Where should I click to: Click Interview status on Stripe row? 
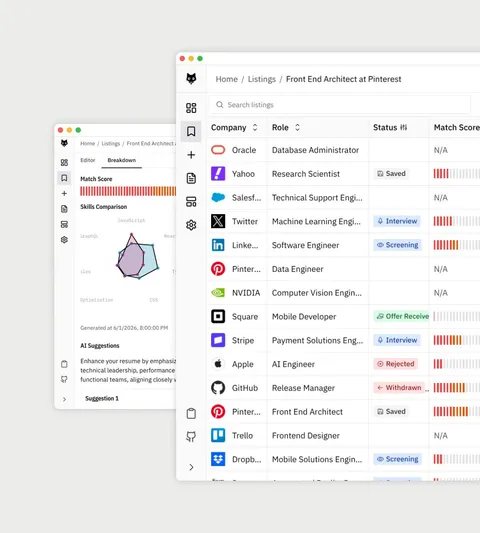click(397, 340)
